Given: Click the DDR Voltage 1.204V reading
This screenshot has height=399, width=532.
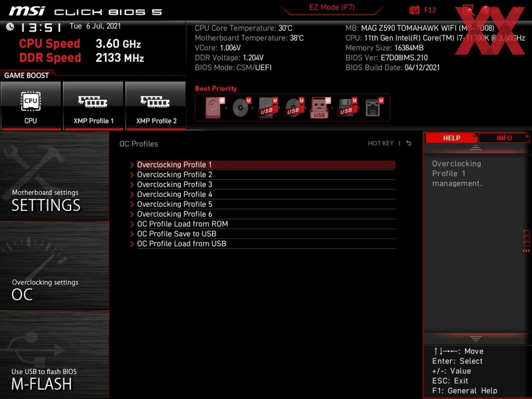Looking at the screenshot, I should [229, 58].
